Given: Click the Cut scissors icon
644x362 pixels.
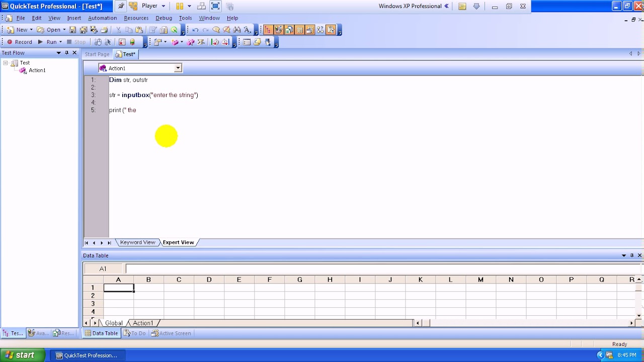Looking at the screenshot, I should (x=118, y=30).
